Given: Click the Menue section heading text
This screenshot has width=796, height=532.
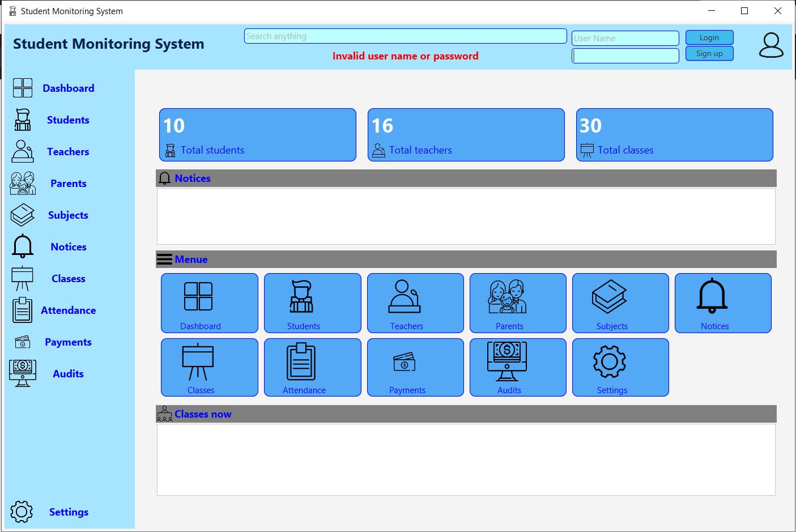Looking at the screenshot, I should pos(191,259).
